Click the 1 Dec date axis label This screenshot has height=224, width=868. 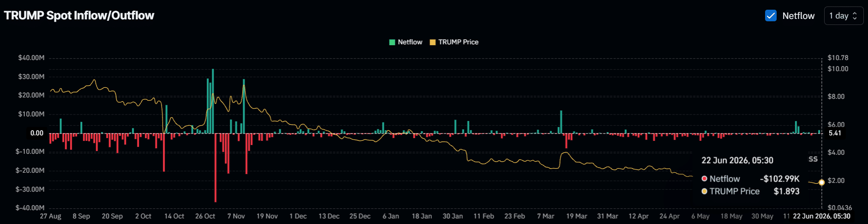[x=298, y=216]
